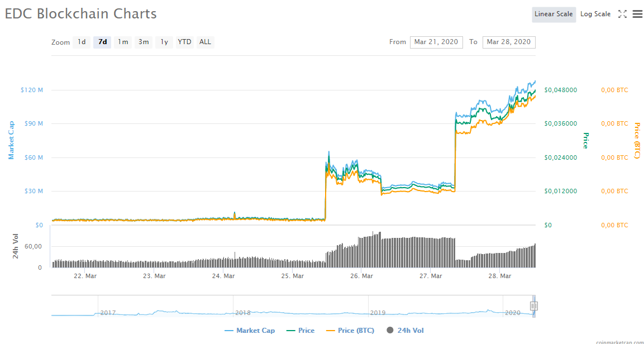Set zoom range to 1d
Viewport: 644px width, 344px height.
click(x=82, y=42)
